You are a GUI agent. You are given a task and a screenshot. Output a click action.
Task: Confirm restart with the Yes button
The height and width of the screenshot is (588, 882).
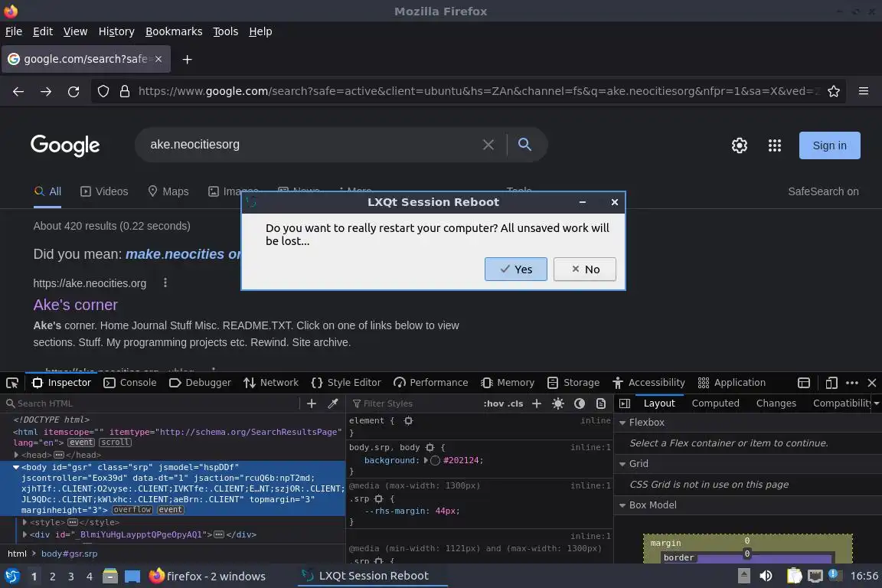pos(515,269)
